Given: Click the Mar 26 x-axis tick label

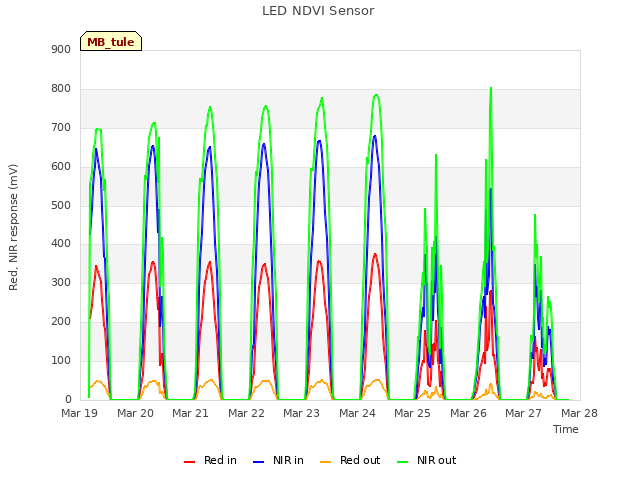Looking at the screenshot, I should [468, 413].
